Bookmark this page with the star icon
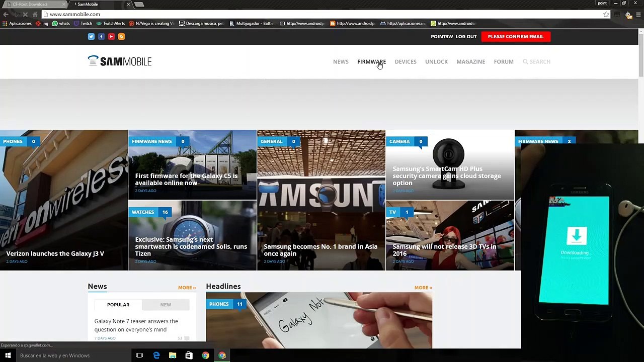This screenshot has height=362, width=644. click(x=606, y=14)
